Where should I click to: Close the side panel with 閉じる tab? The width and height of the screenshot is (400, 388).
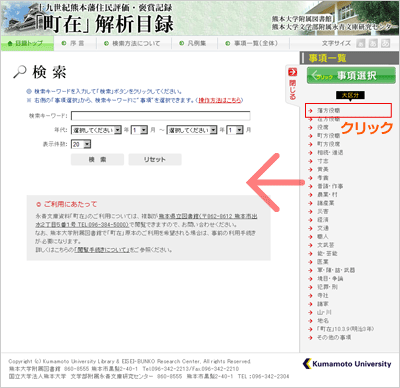(x=292, y=84)
